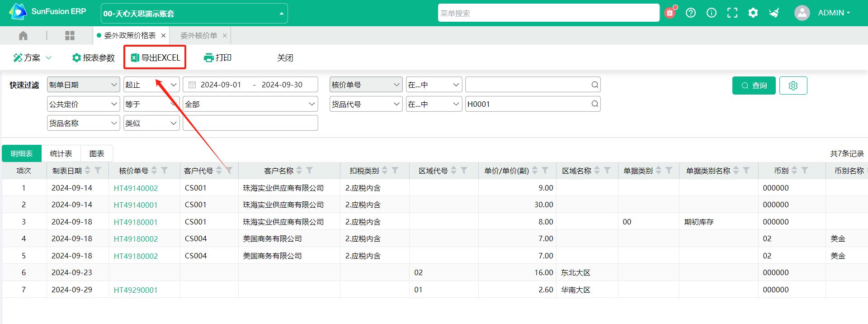Click the 导出EXCEL button
The image size is (868, 324).
155,57
